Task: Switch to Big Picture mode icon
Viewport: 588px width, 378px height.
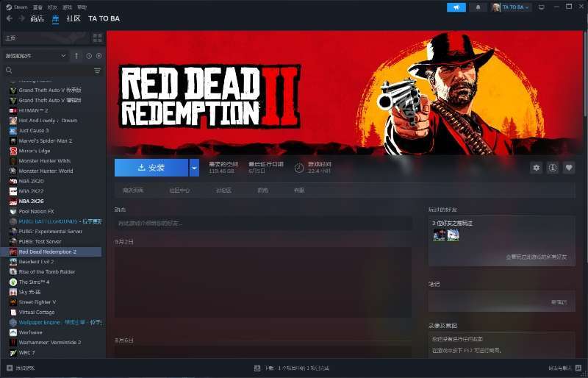Action: click(x=541, y=7)
